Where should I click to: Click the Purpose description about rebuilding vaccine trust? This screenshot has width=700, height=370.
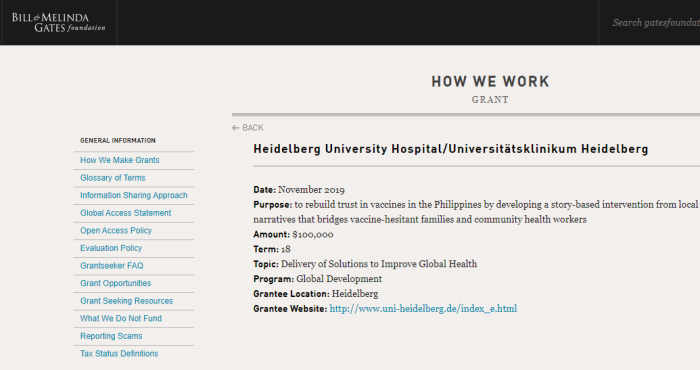(x=475, y=212)
